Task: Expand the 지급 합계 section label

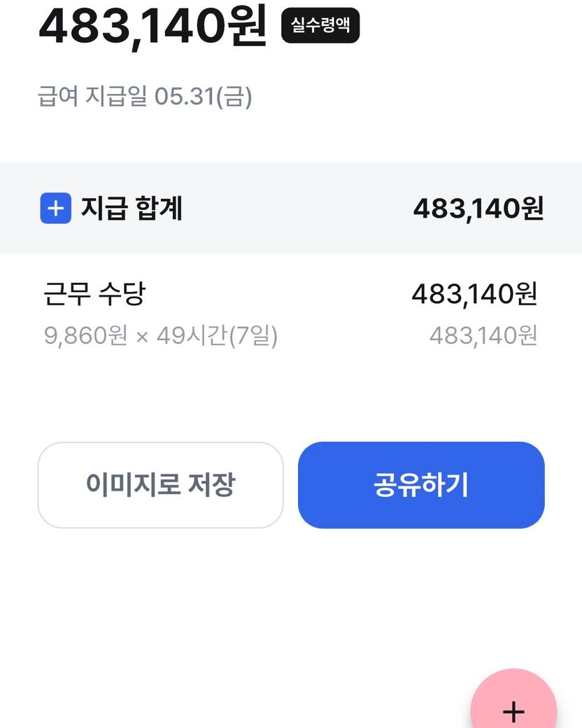Action: click(x=132, y=209)
